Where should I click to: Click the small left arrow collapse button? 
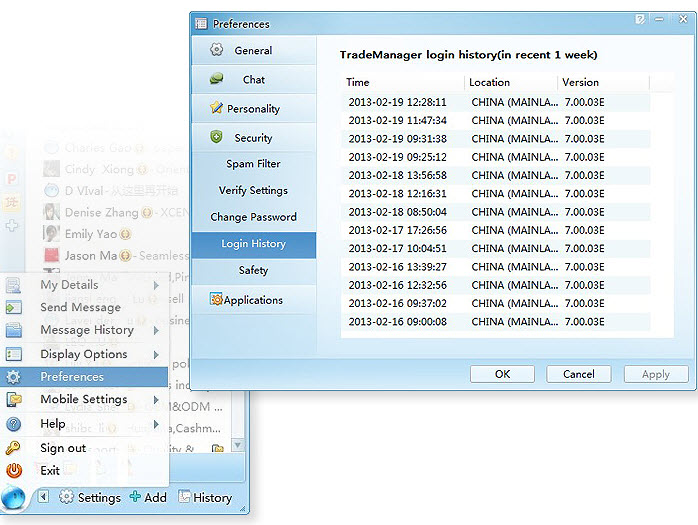(44, 497)
